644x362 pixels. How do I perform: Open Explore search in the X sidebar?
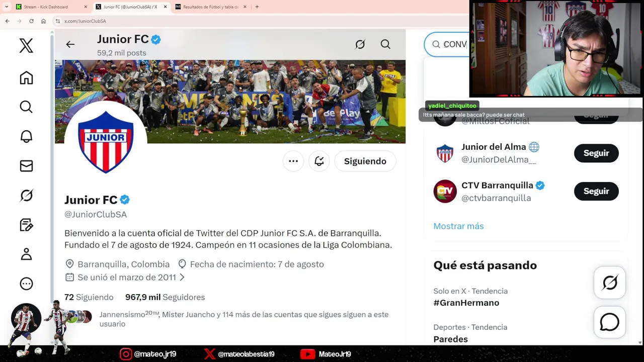click(x=26, y=107)
